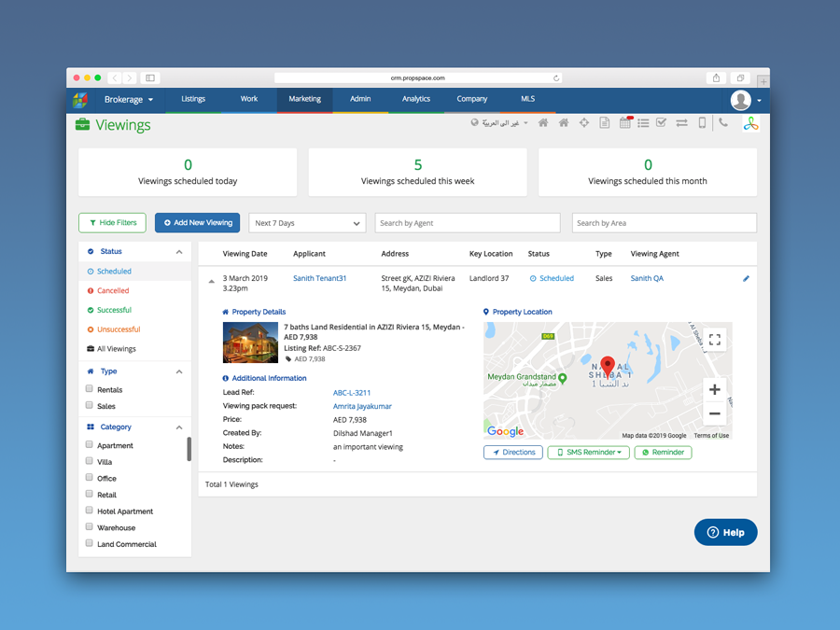Viewport: 840px width, 630px height.
Task: Click the bulleted list icon
Action: coord(643,122)
